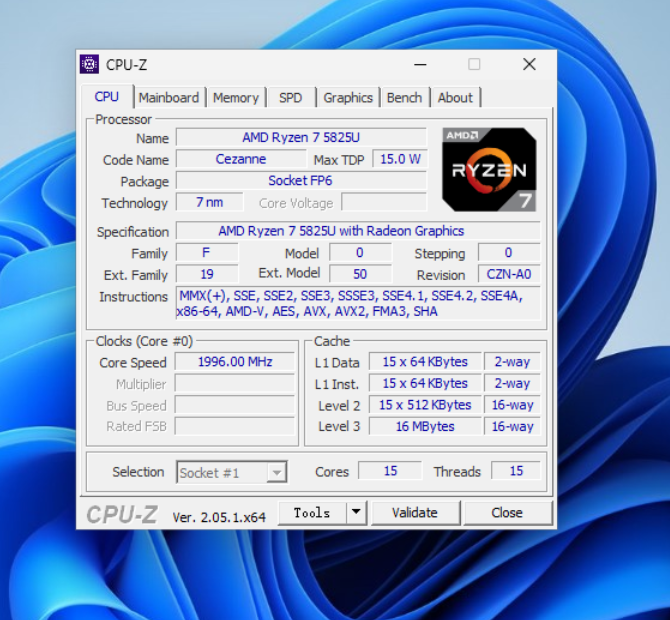
Task: Click the empty Bus Speed field
Action: (235, 405)
